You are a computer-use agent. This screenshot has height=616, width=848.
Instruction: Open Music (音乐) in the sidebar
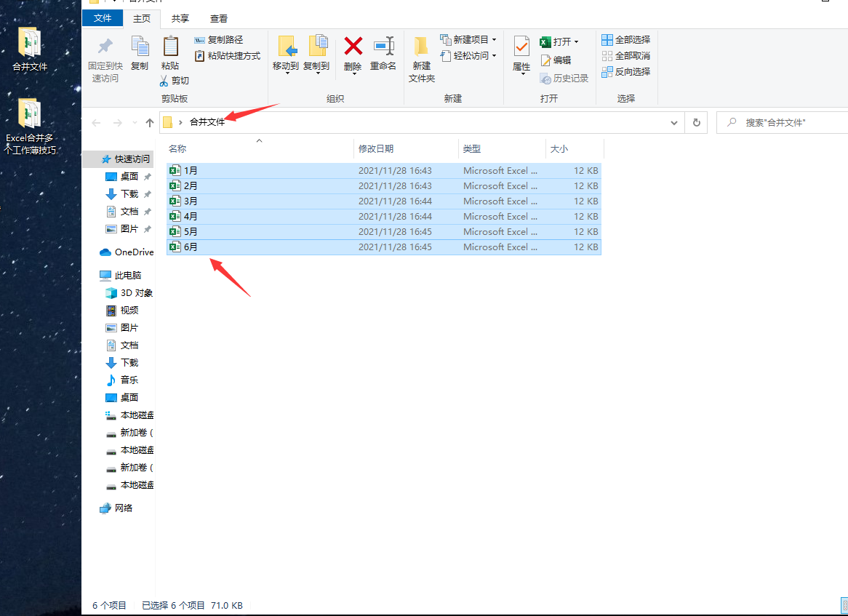(122, 380)
